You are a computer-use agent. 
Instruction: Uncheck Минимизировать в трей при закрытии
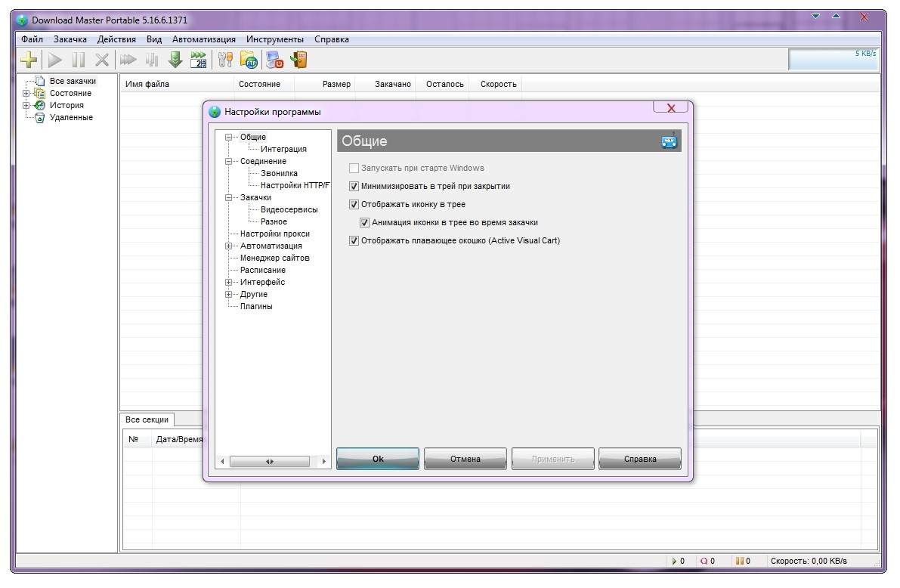[x=354, y=186]
